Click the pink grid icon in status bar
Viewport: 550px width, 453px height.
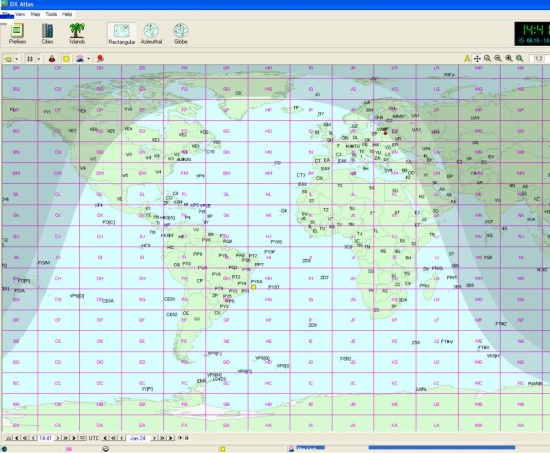pos(69,449)
